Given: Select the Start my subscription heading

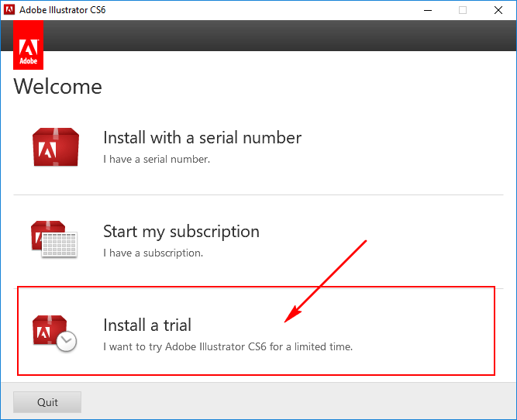Looking at the screenshot, I should pyautogui.click(x=181, y=232).
